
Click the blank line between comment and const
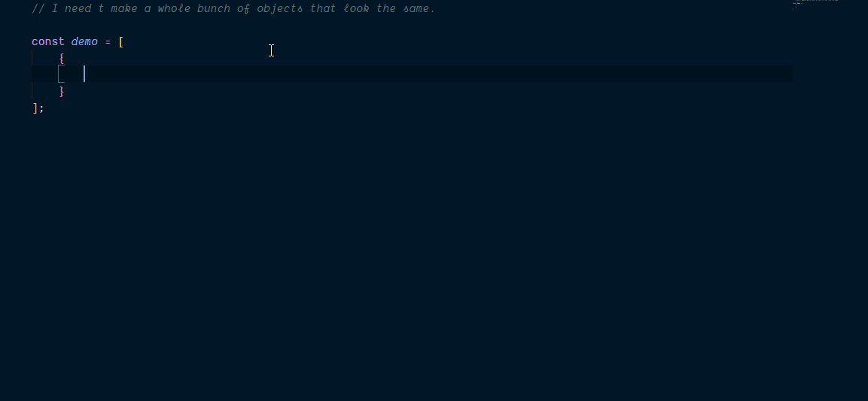[x=412, y=26]
